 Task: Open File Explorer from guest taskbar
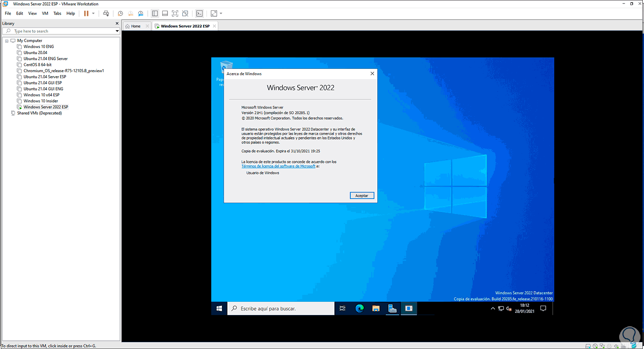click(376, 308)
